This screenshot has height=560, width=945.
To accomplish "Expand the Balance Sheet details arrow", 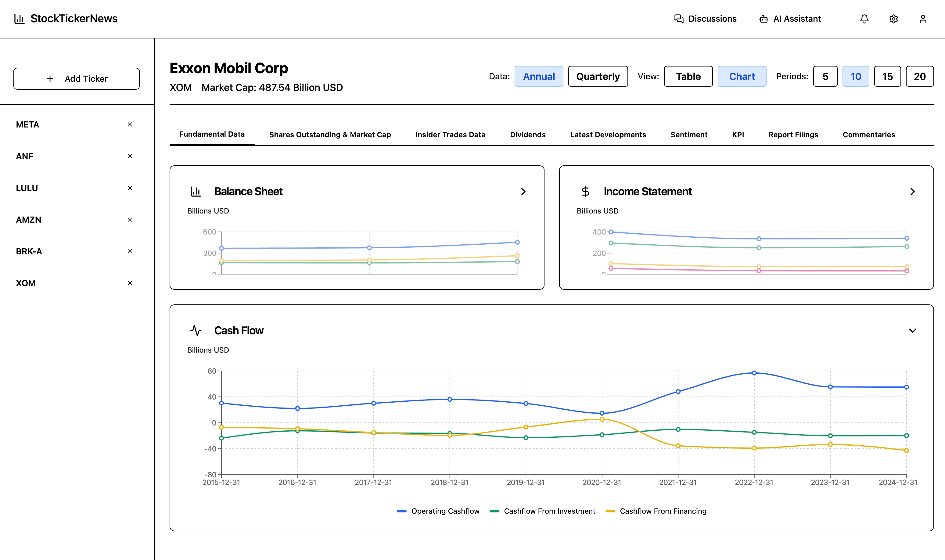I will pos(523,192).
